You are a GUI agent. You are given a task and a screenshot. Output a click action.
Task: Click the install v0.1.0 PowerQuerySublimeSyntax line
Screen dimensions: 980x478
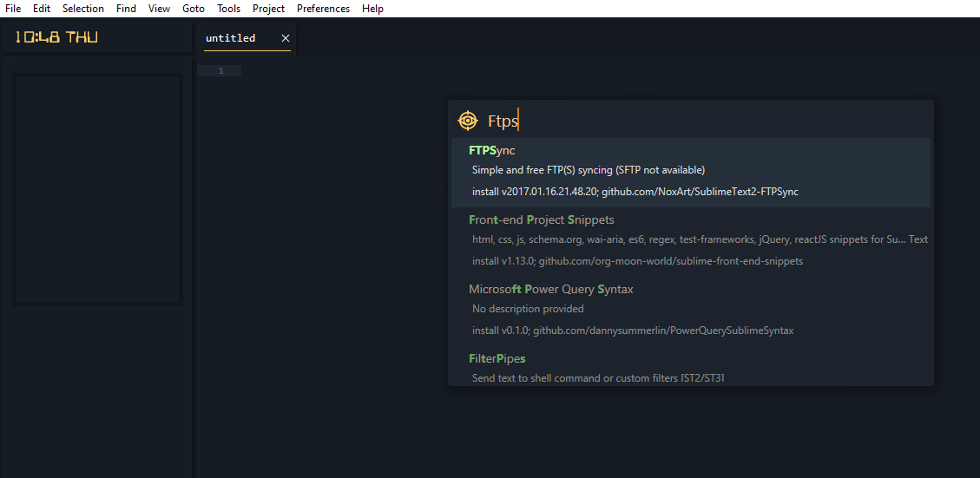633,331
